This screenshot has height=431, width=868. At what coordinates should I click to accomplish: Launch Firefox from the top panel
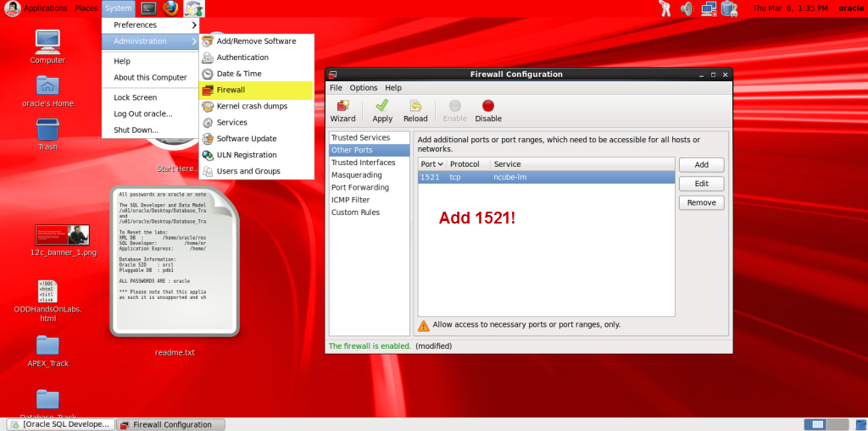170,8
